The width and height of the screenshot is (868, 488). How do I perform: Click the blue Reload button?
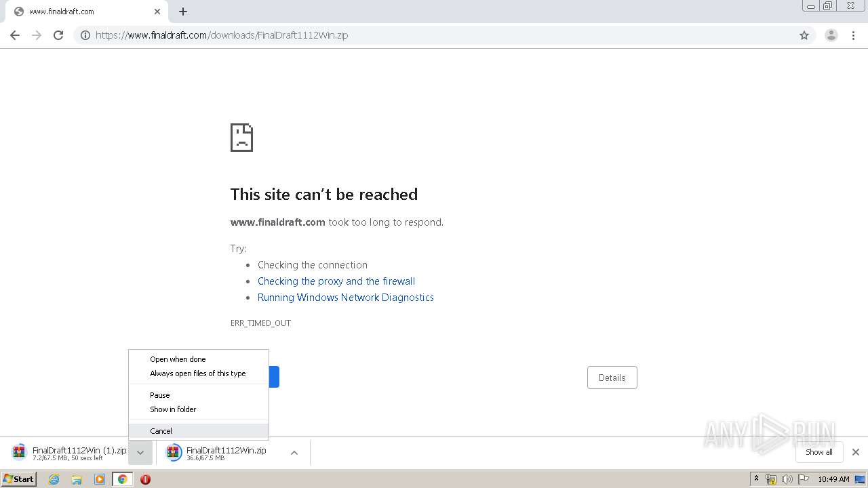pyautogui.click(x=274, y=377)
